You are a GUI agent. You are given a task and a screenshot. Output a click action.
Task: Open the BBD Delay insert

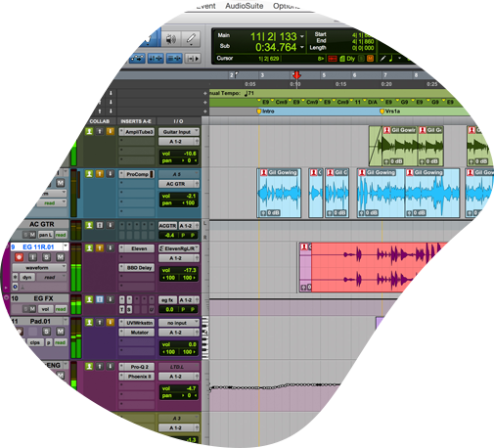point(137,268)
